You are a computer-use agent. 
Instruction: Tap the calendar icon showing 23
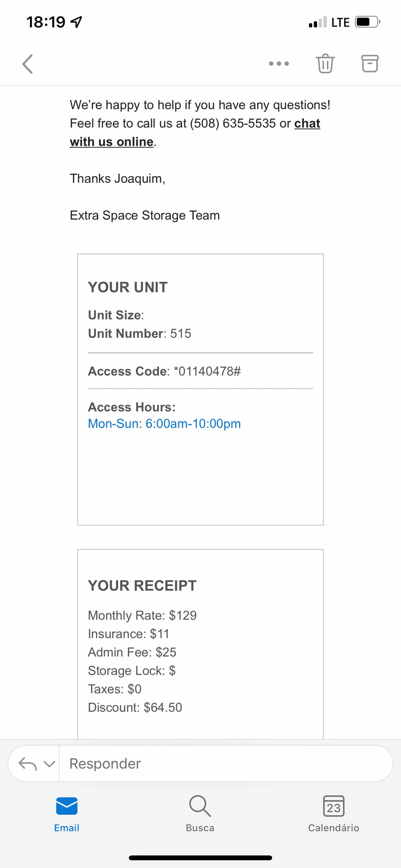(x=334, y=806)
